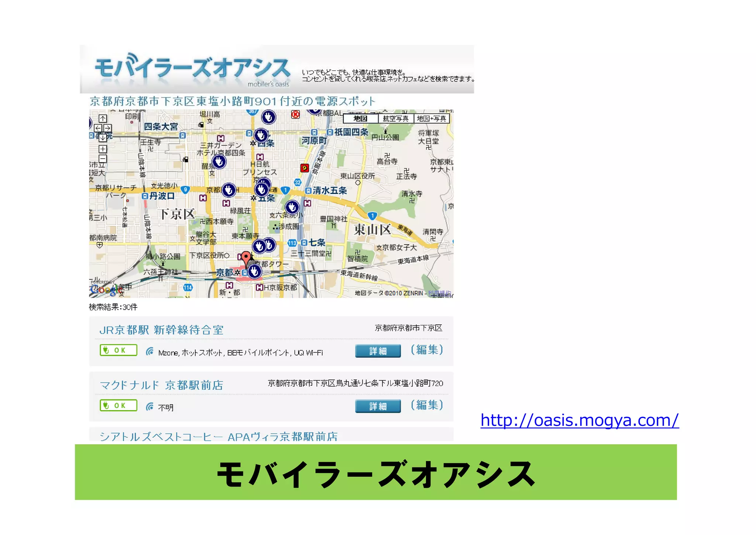Switch to 航空写真 aerial view
This screenshot has width=756, height=535.
(x=395, y=119)
